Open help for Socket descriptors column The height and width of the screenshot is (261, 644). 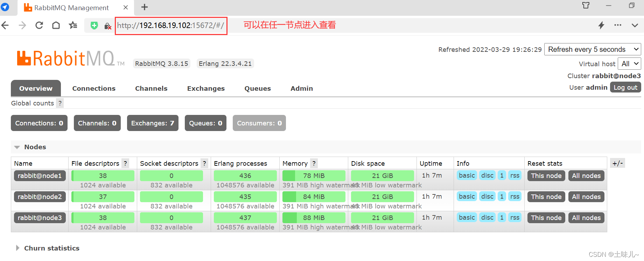tap(204, 163)
